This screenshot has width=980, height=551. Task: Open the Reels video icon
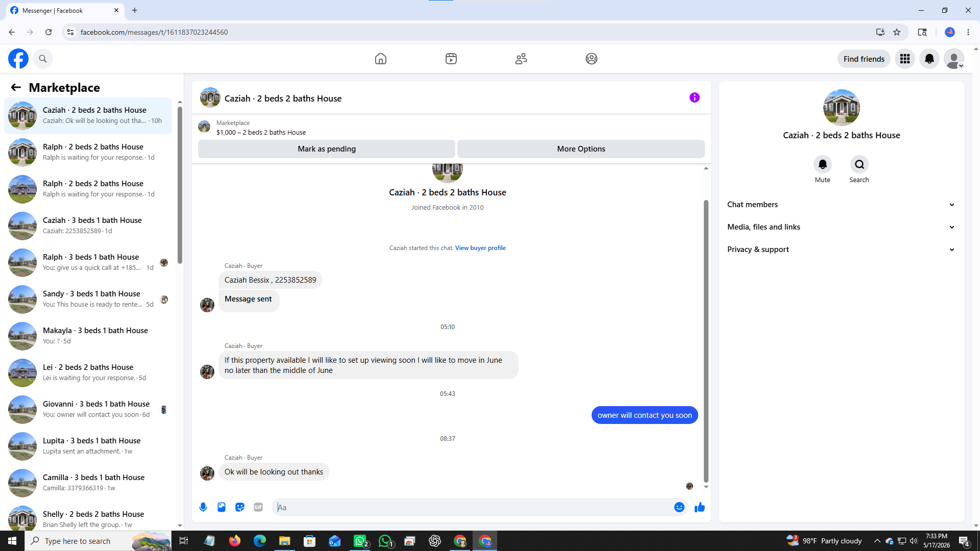click(x=451, y=59)
